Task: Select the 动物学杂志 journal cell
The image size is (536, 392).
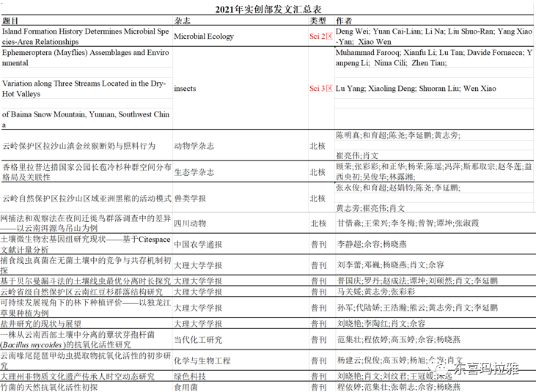Action: point(194,146)
